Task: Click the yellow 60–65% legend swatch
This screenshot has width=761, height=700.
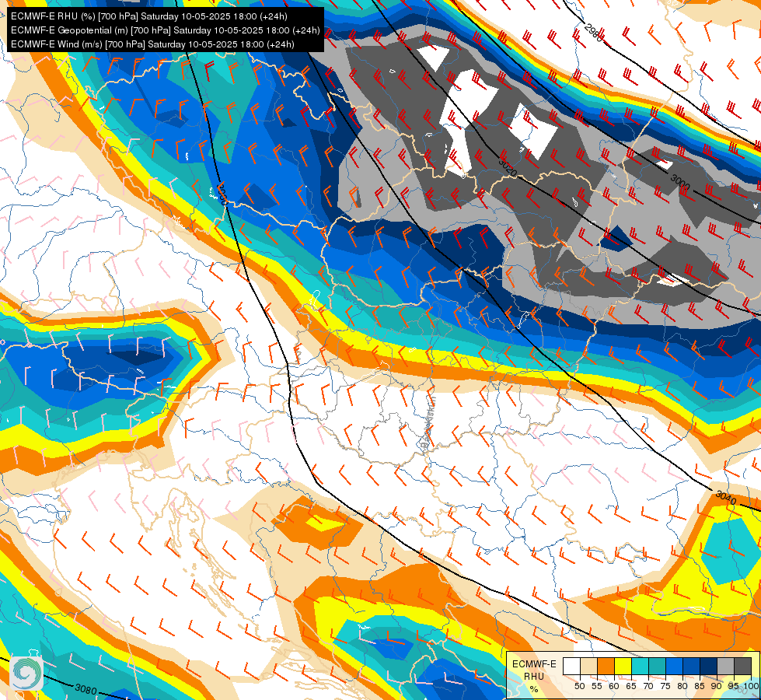Action: coord(623,666)
